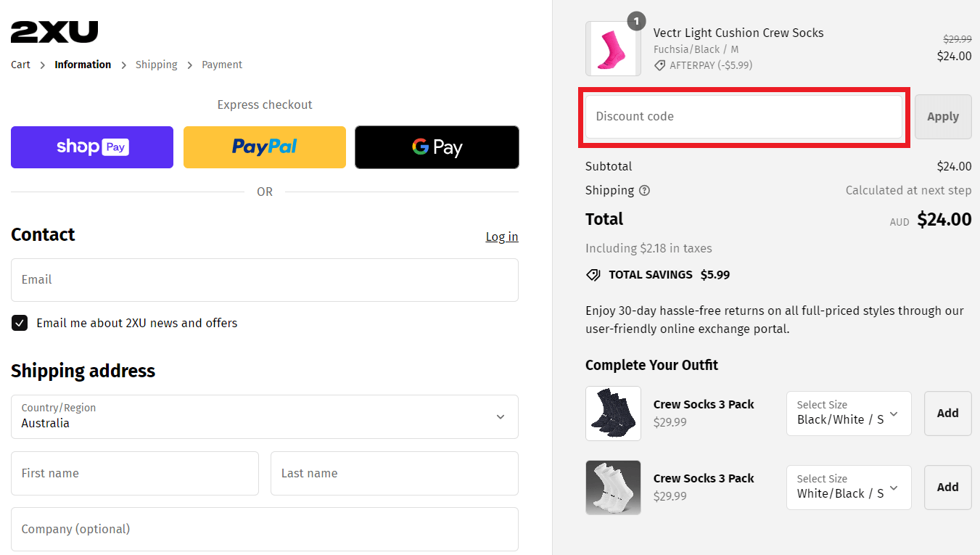Viewport: 980px width, 555px height.
Task: Open the Country/Region dropdown
Action: (x=265, y=416)
